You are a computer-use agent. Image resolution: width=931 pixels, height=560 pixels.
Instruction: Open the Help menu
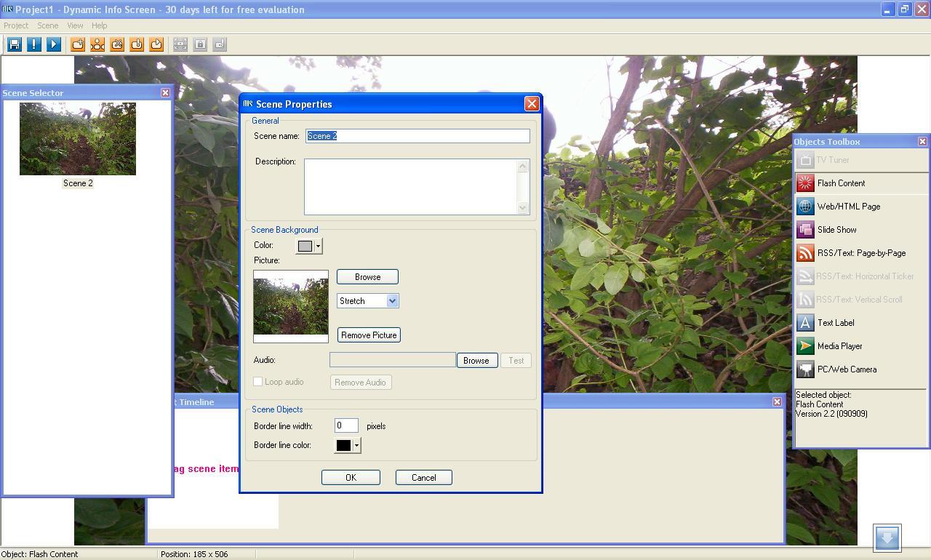click(100, 25)
